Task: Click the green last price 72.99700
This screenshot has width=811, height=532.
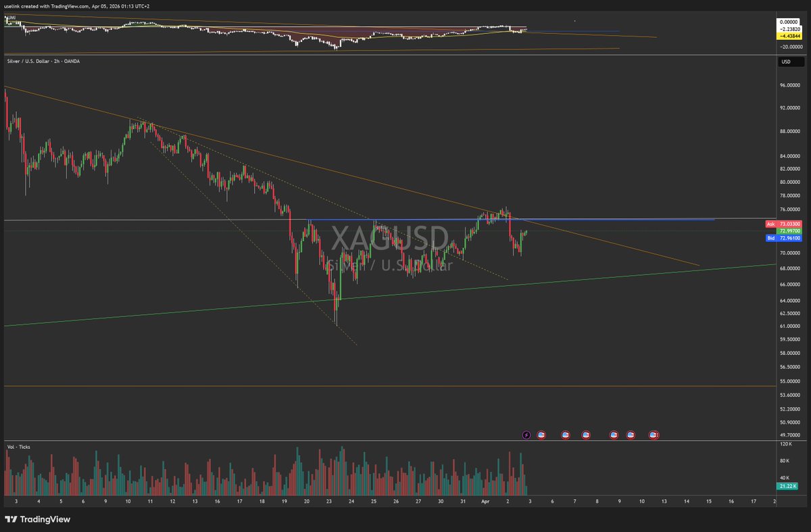Action: pos(790,231)
